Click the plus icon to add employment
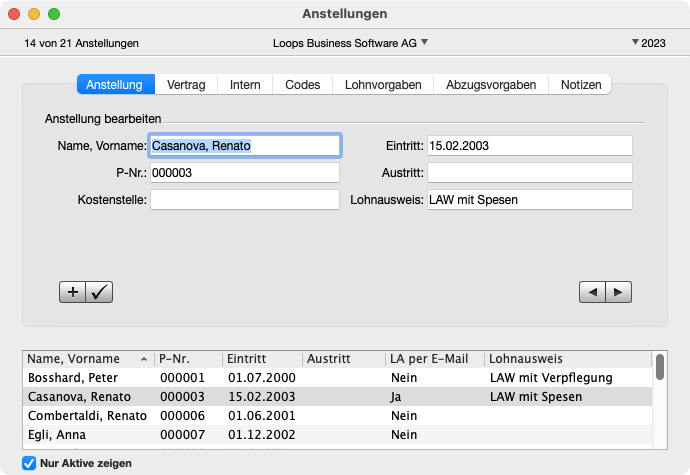The width and height of the screenshot is (690, 475). click(73, 292)
